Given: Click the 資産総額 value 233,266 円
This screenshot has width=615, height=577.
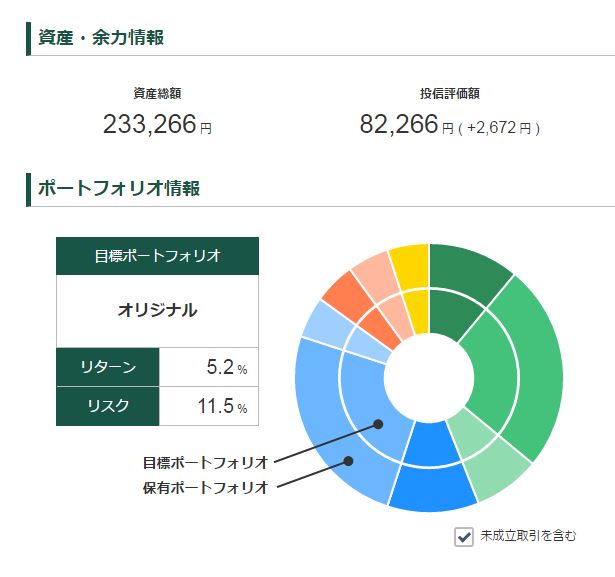Looking at the screenshot, I should tap(157, 124).
